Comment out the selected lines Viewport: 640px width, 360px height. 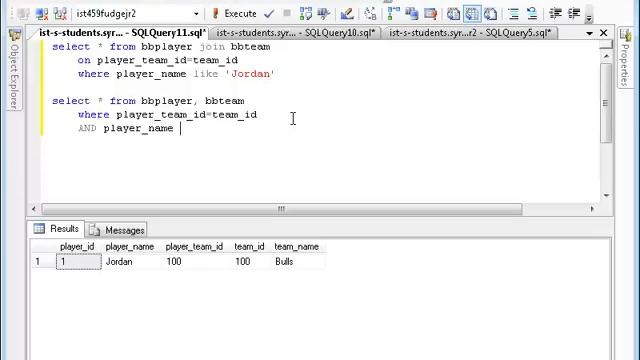513,14
